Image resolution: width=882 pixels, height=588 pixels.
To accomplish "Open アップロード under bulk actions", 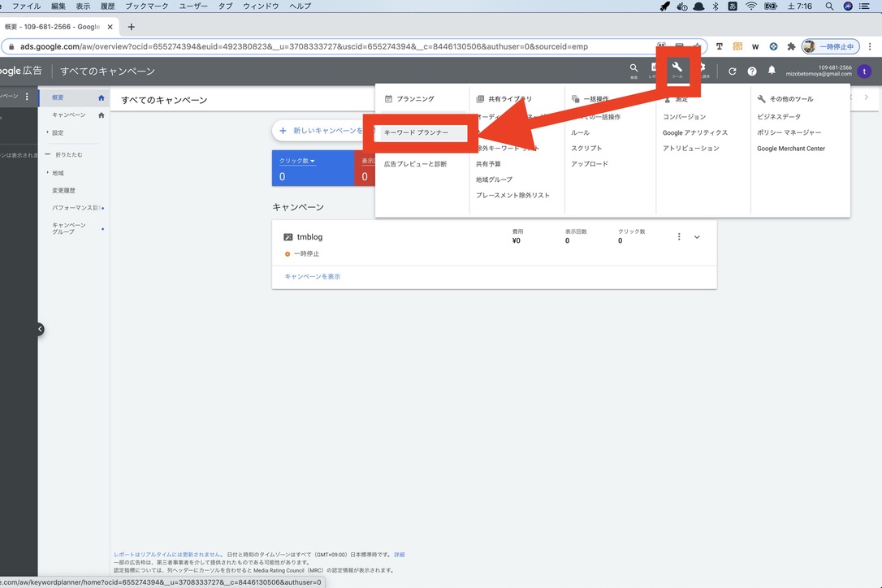I will pyautogui.click(x=590, y=164).
